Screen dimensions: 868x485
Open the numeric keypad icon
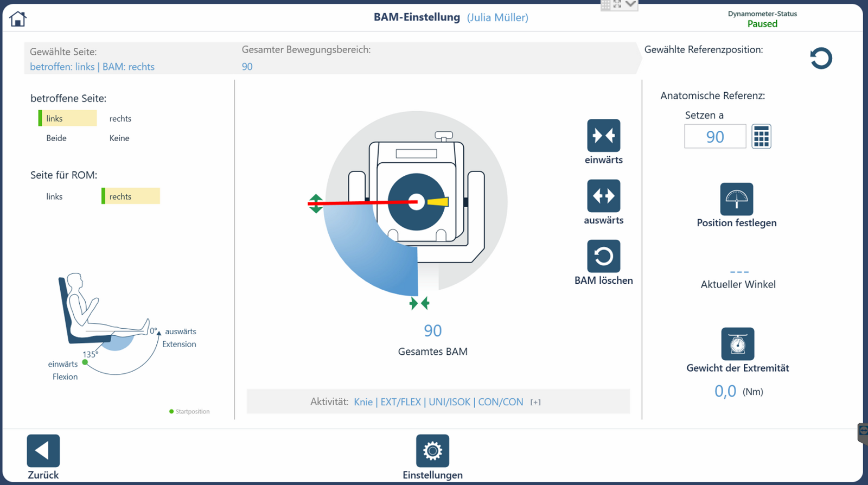[x=761, y=137]
